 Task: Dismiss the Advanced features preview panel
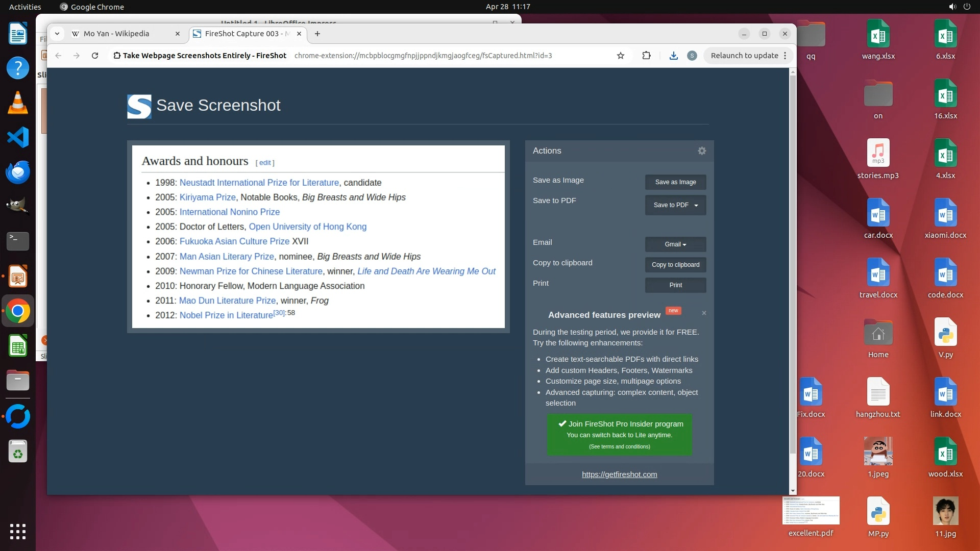click(x=704, y=313)
